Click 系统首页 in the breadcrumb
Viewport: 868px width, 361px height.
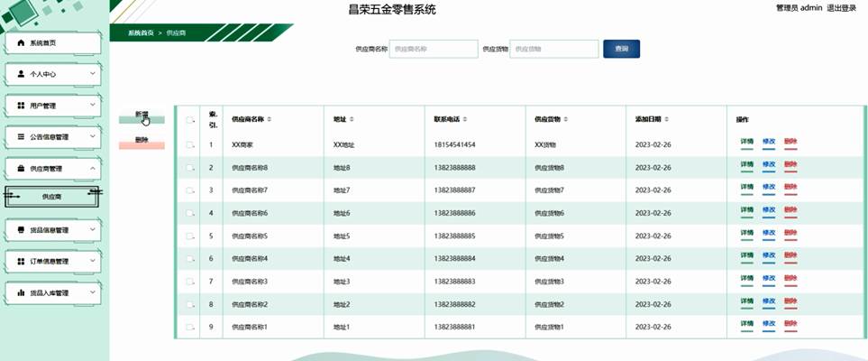tap(141, 32)
